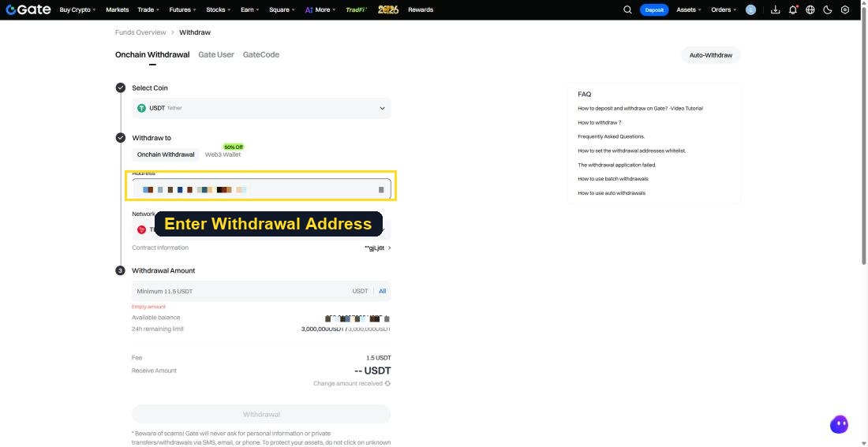Click Change amount received text
868x447 pixels.
[x=348, y=383]
